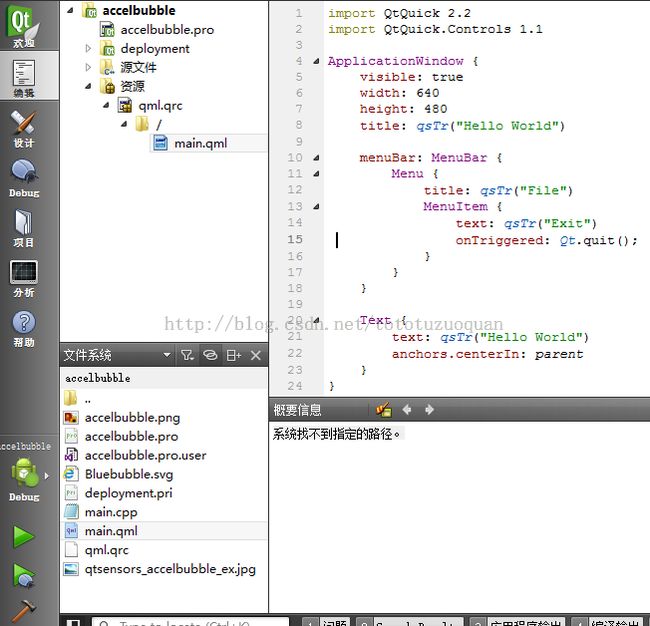
Task: Collapse the "/" prefix folder
Action: 124,124
